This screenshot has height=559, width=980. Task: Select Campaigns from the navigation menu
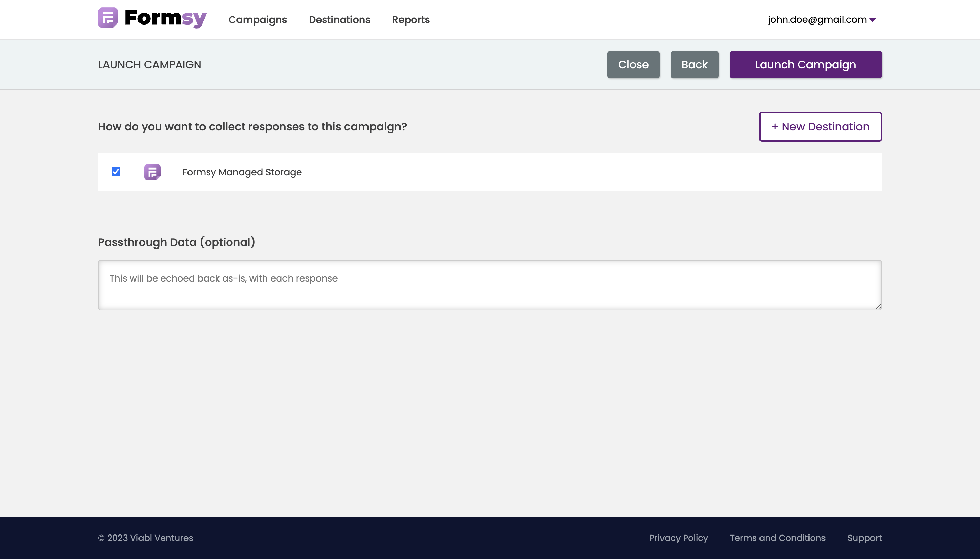pyautogui.click(x=257, y=19)
